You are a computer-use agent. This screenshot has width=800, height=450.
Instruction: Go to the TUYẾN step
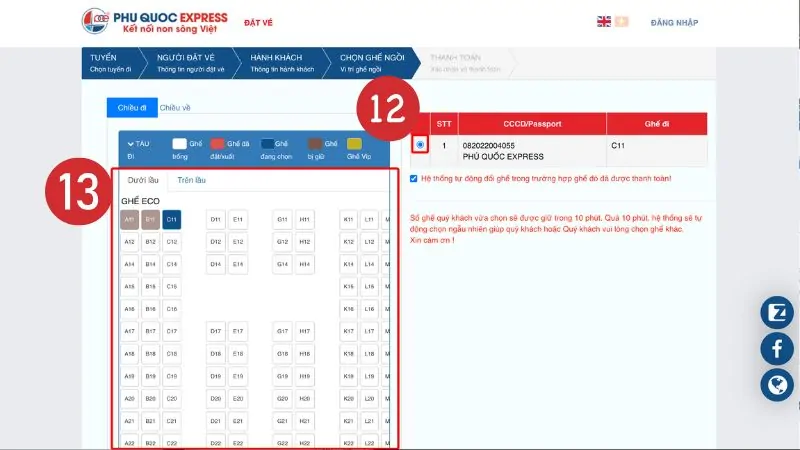pos(110,63)
